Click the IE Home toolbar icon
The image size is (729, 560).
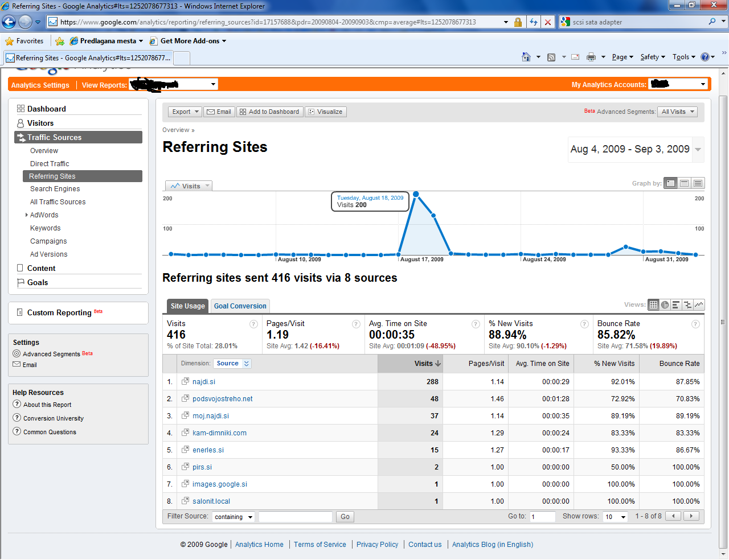point(526,57)
